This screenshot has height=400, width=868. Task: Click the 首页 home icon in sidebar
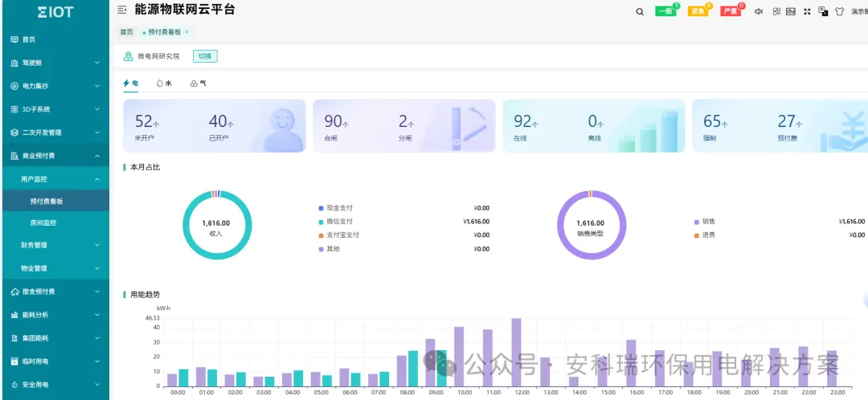[14, 39]
